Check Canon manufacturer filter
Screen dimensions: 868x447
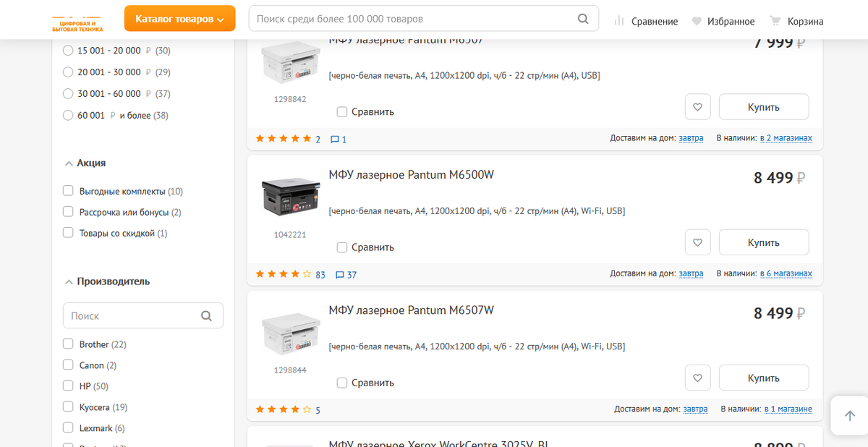68,365
